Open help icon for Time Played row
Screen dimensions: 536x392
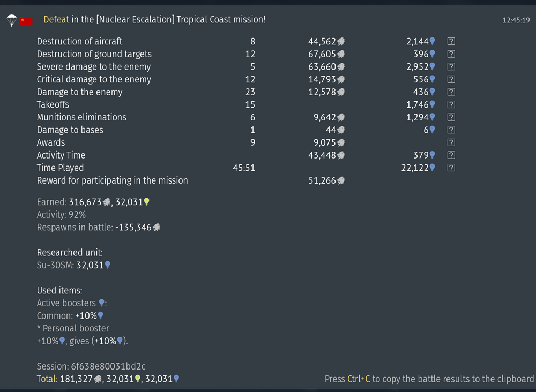click(451, 168)
